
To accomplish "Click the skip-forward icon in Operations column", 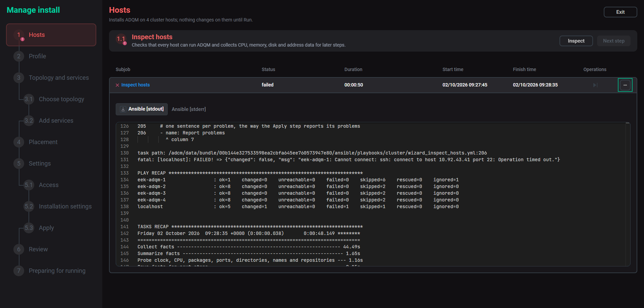I will pyautogui.click(x=595, y=85).
